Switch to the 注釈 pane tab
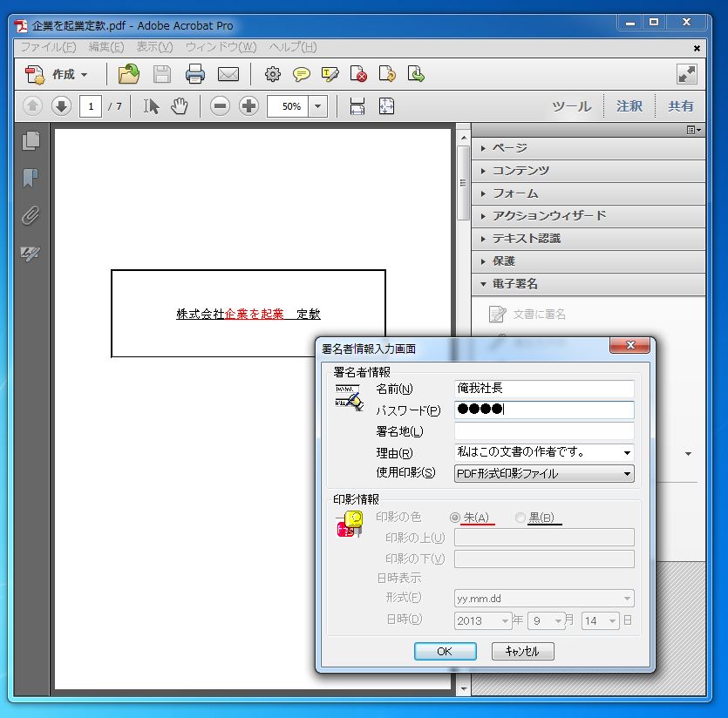The image size is (728, 718). pyautogui.click(x=629, y=106)
